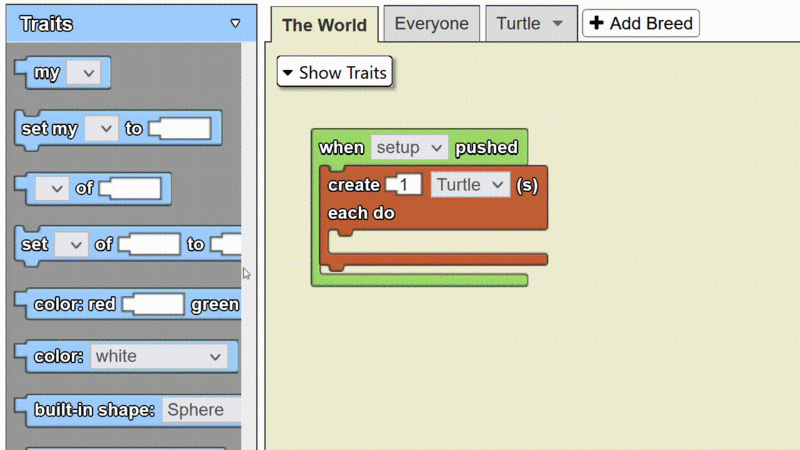Click the 'color: red' block label

click(74, 305)
